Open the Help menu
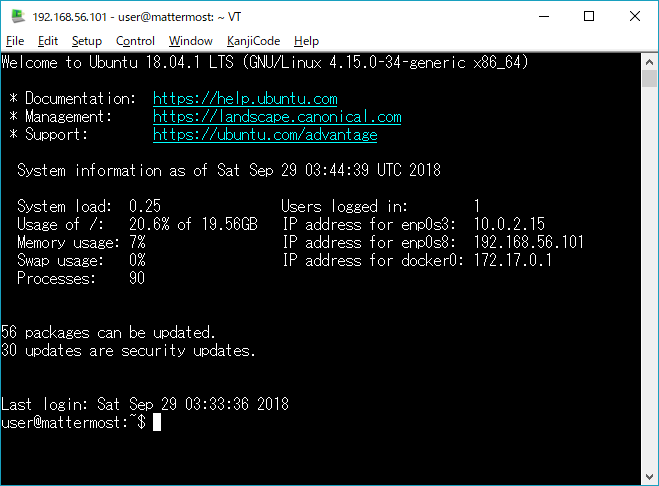Image resolution: width=659 pixels, height=486 pixels. click(x=306, y=41)
